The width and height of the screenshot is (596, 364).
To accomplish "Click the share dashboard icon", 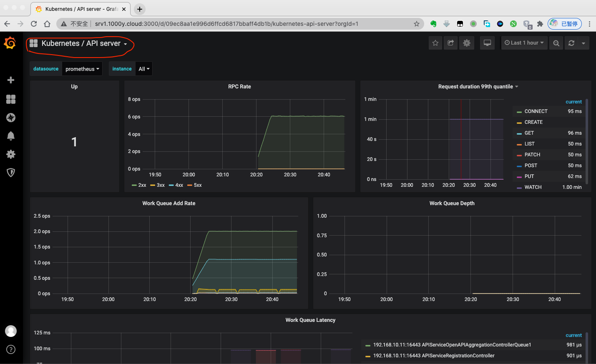I will click(451, 43).
